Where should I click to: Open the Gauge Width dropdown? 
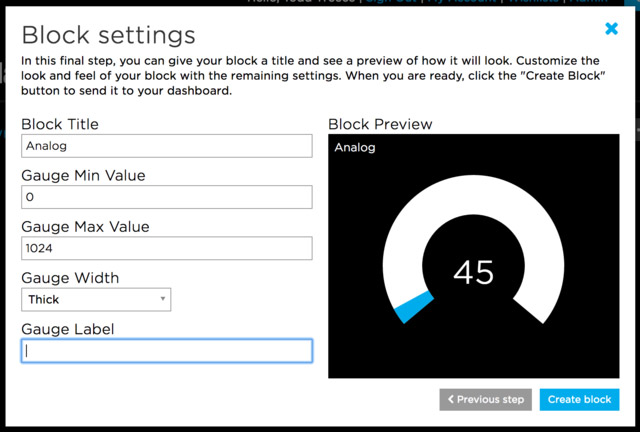coord(96,299)
